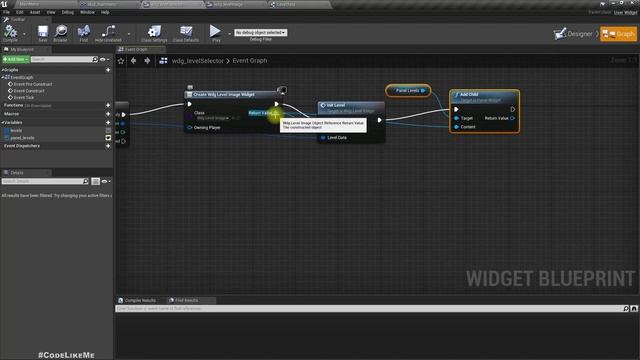Open Details view options eye
This screenshot has height=360, width=640.
(106, 181)
